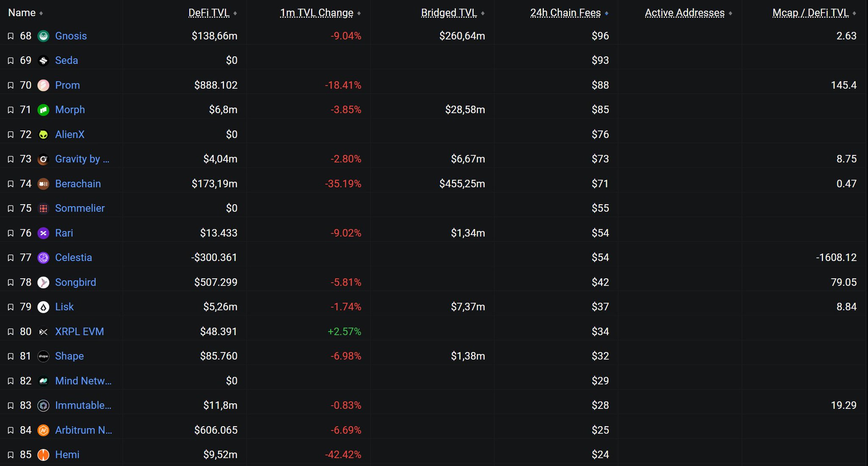
Task: Bookmark the Songbird row
Action: tap(11, 283)
